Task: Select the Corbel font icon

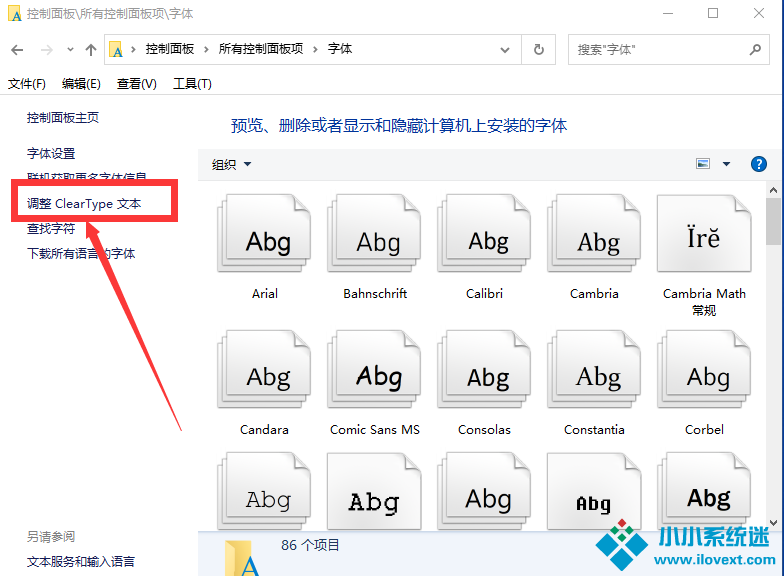Action: click(x=704, y=369)
